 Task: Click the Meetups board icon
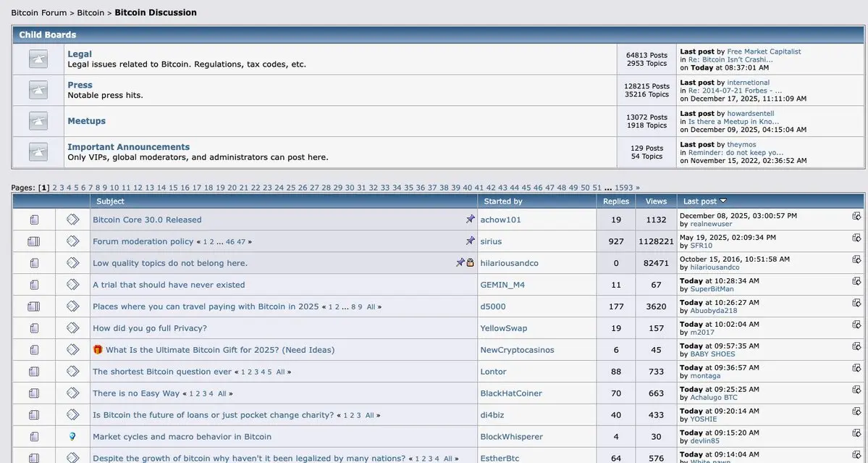tap(38, 121)
